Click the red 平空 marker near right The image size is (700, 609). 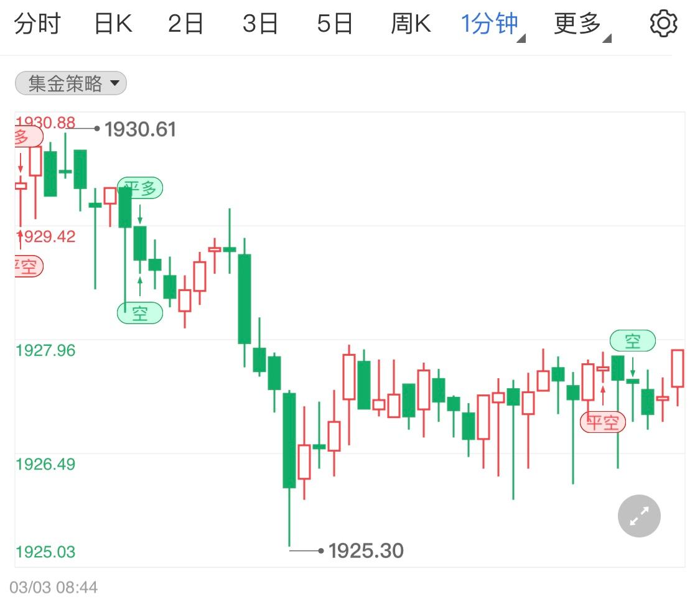[603, 422]
